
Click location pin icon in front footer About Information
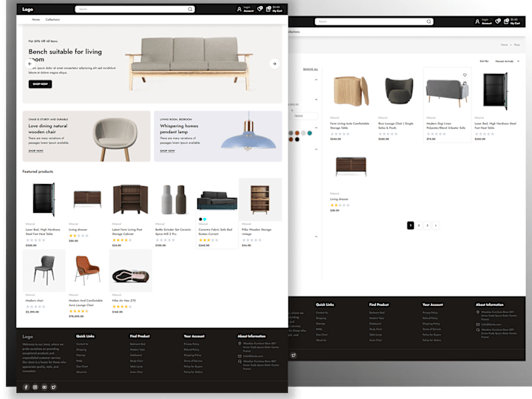239,344
